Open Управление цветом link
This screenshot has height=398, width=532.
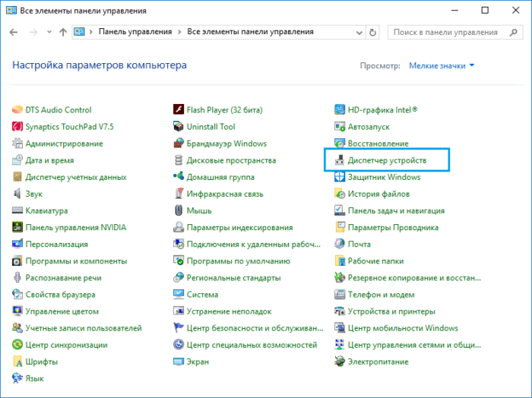62,311
